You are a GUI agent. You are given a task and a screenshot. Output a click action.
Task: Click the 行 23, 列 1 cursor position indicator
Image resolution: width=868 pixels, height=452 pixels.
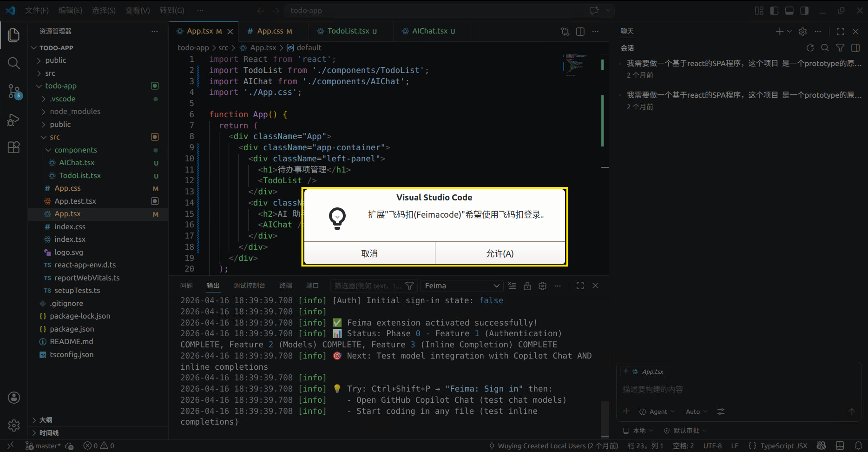click(645, 445)
